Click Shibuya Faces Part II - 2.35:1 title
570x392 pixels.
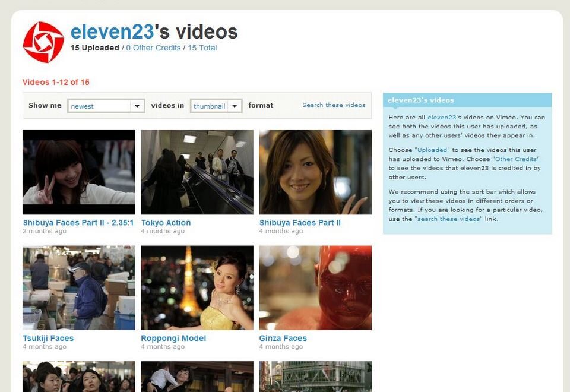[x=78, y=223]
